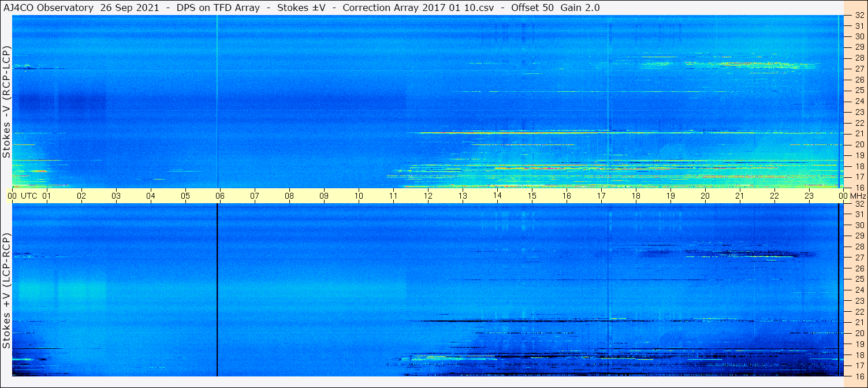This screenshot has height=388, width=868.
Task: Select the 23 hour tick on time axis
Action: tap(809, 196)
